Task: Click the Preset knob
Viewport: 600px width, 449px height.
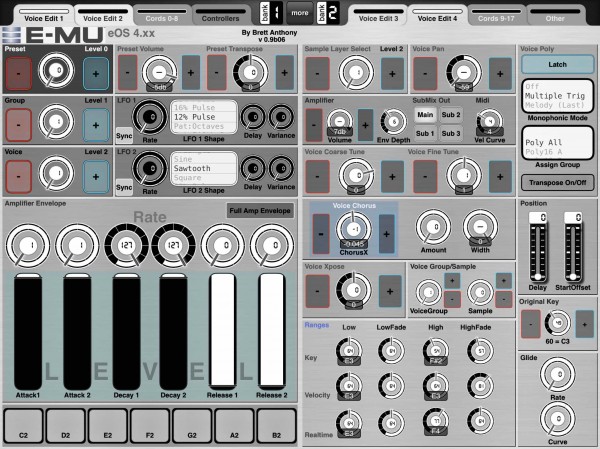Action: pos(56,71)
